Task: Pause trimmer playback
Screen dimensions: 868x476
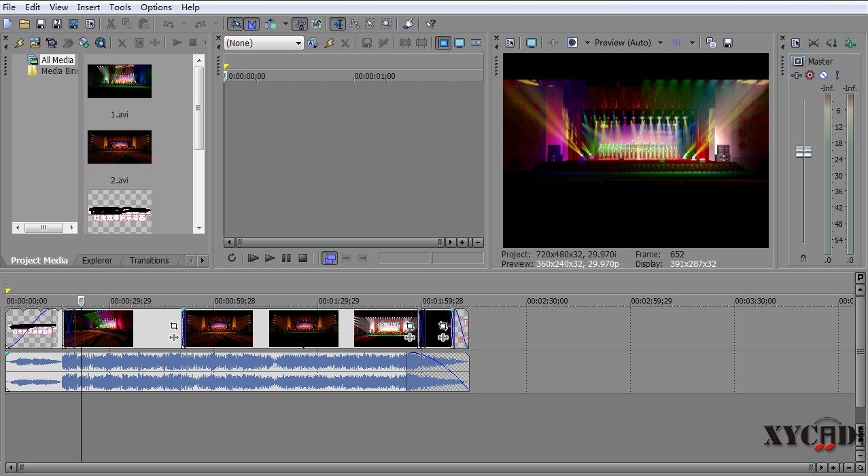Action: pyautogui.click(x=286, y=258)
